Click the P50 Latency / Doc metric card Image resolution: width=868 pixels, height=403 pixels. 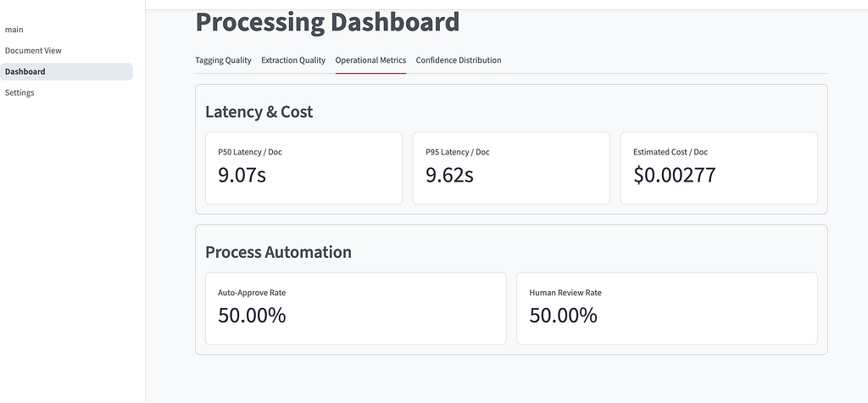(x=304, y=168)
